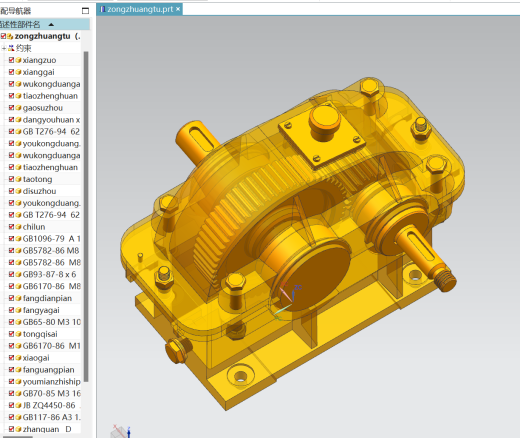Screen dimensions: 520x438
Task: Click the assembly icon beside zongzhuangtu
Action: [10, 36]
